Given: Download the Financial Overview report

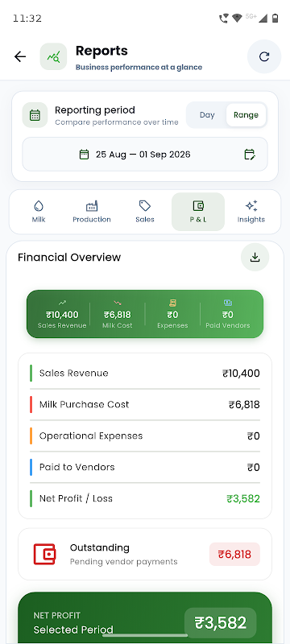Looking at the screenshot, I should click(x=255, y=258).
